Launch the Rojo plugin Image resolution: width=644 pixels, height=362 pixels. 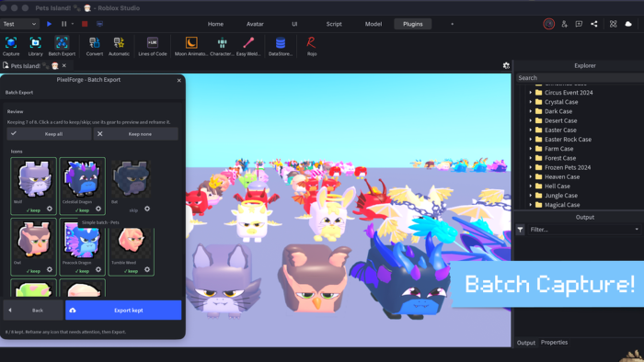pyautogui.click(x=311, y=46)
